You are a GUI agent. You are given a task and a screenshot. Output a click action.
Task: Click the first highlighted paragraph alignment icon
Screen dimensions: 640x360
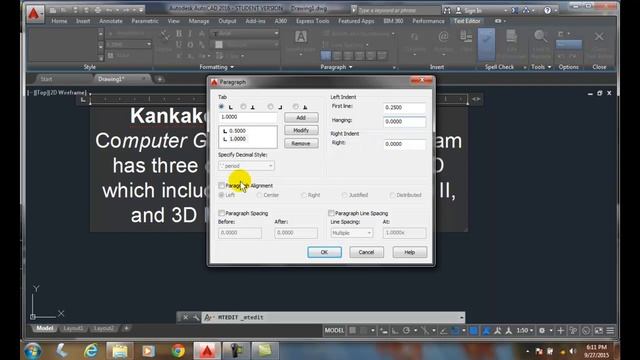point(326,56)
